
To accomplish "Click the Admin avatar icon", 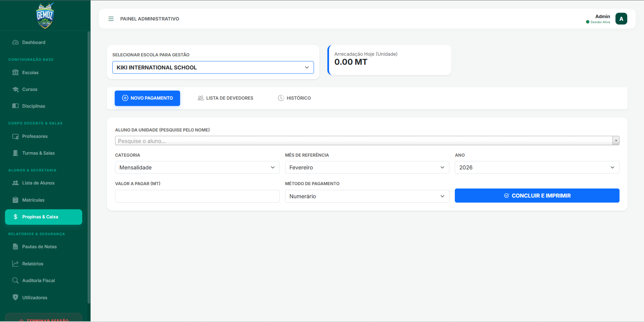I will [621, 19].
